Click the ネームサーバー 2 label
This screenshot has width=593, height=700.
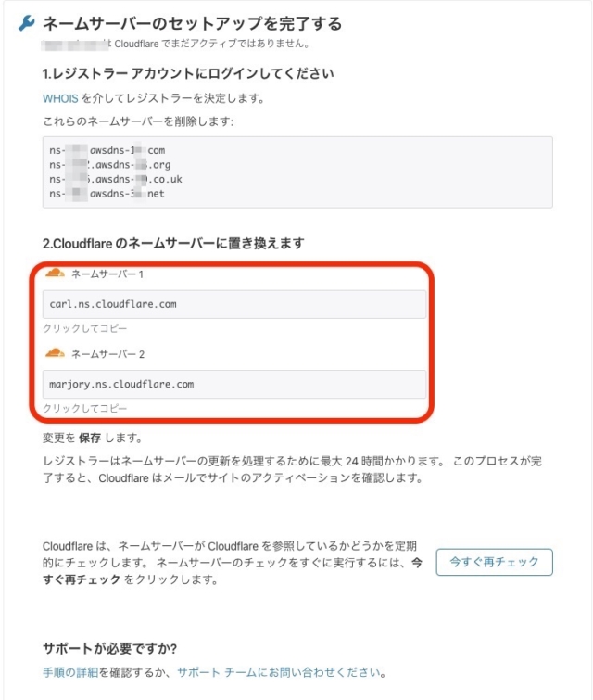[x=108, y=354]
